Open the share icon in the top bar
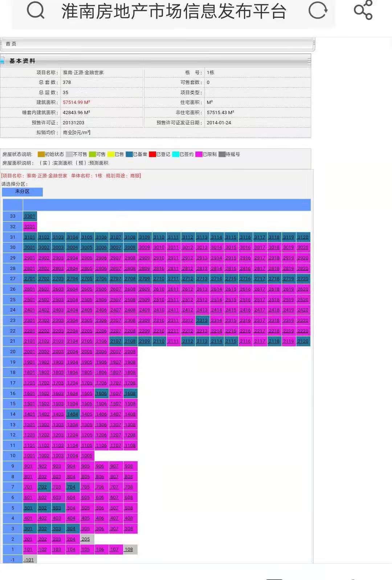The height and width of the screenshot is (580, 392). [363, 10]
